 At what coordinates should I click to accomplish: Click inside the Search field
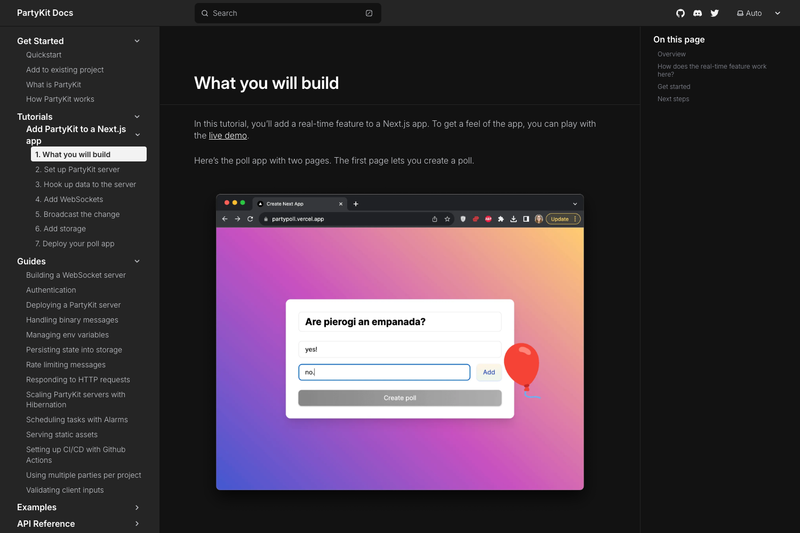pyautogui.click(x=288, y=13)
